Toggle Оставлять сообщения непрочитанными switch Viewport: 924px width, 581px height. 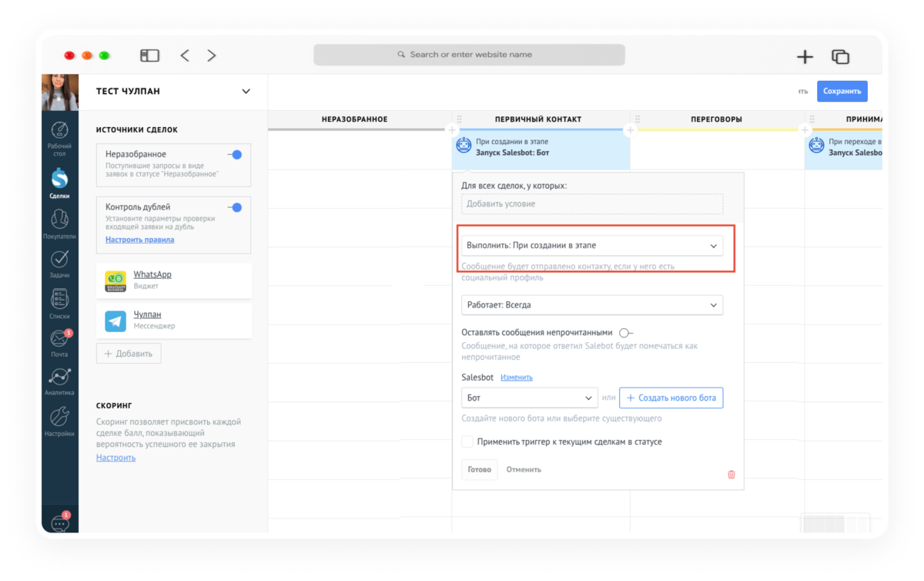625,333
